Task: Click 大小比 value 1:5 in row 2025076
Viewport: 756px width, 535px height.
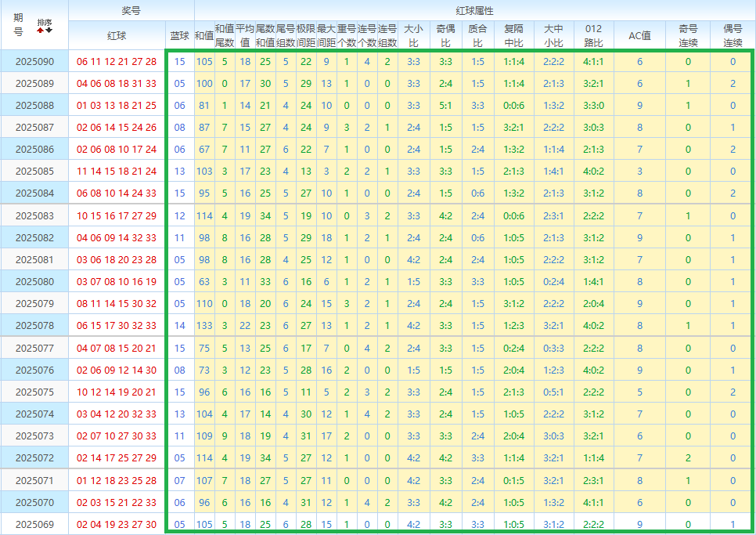Action: point(414,370)
